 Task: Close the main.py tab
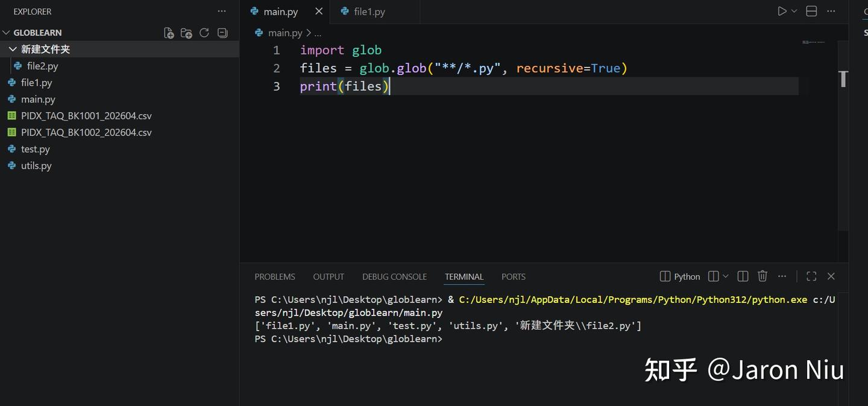319,11
